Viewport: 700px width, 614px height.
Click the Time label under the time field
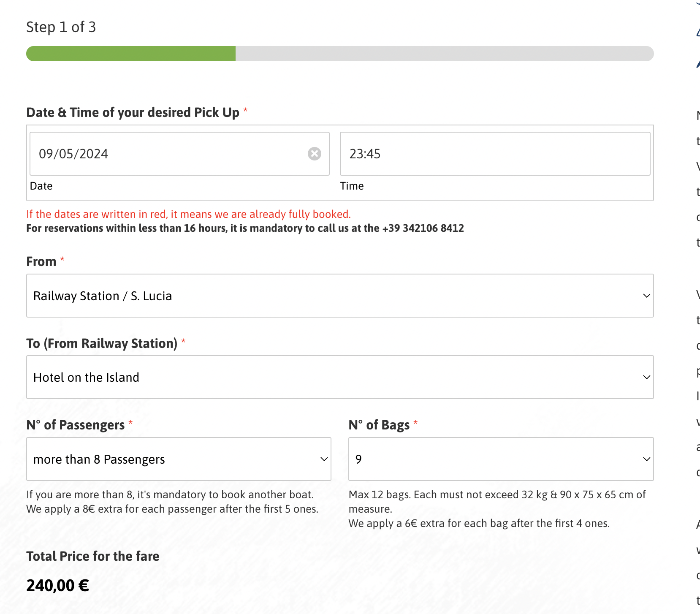click(352, 186)
